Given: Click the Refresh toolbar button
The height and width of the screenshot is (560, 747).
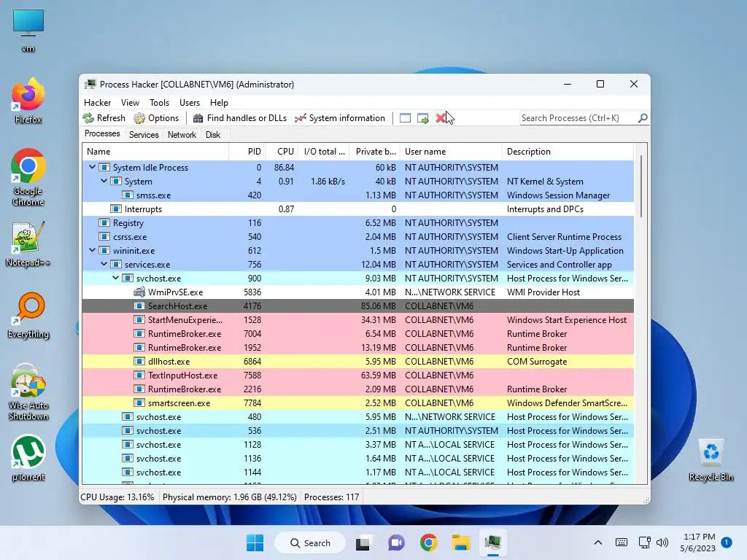Looking at the screenshot, I should (x=104, y=118).
